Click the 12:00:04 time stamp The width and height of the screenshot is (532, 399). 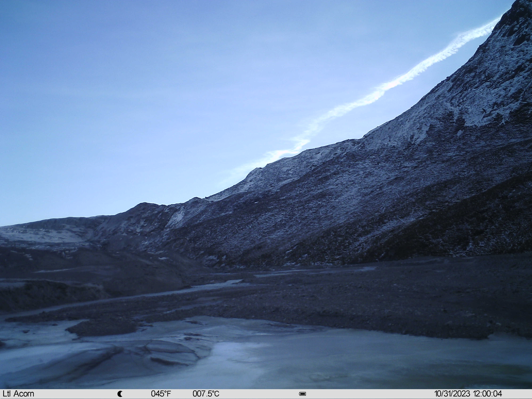pos(487,394)
